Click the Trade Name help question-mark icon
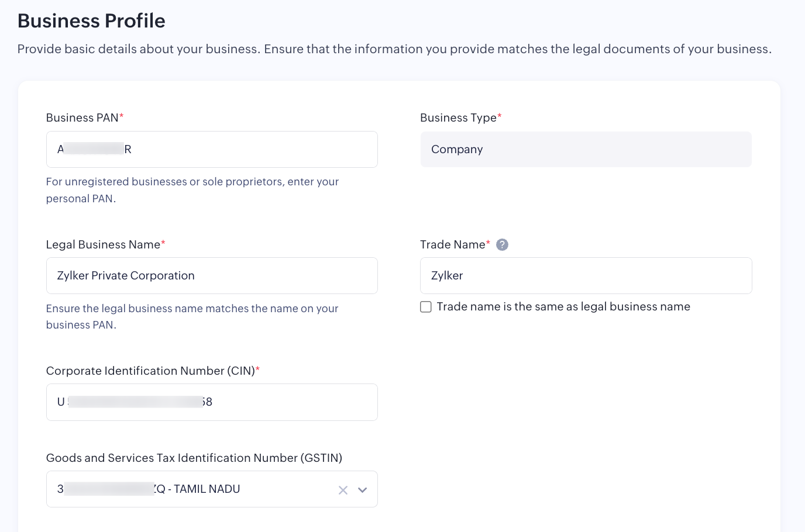Screen dimensions: 805x532 click(x=502, y=245)
